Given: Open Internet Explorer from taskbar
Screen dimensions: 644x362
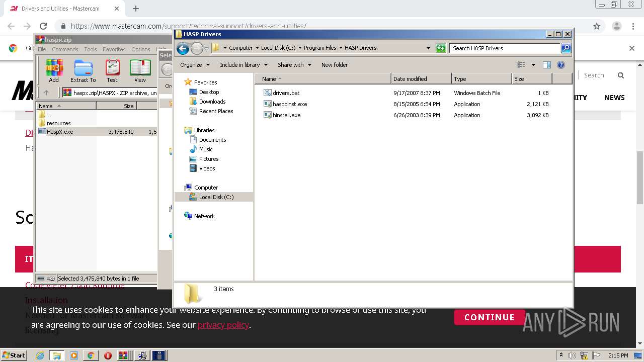Looking at the screenshot, I should click(40, 355).
